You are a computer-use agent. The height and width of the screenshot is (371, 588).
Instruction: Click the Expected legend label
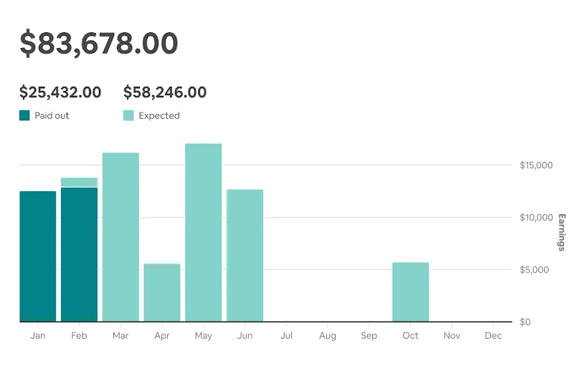159,115
